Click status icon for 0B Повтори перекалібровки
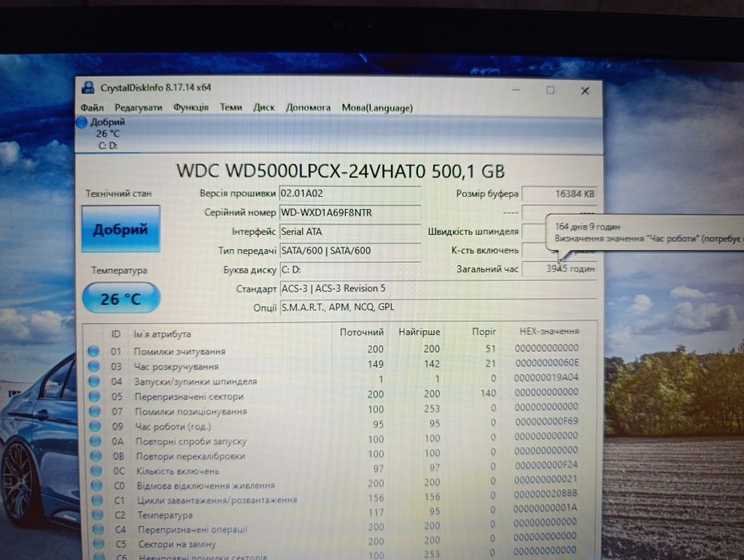744x560 pixels. pos(96,456)
